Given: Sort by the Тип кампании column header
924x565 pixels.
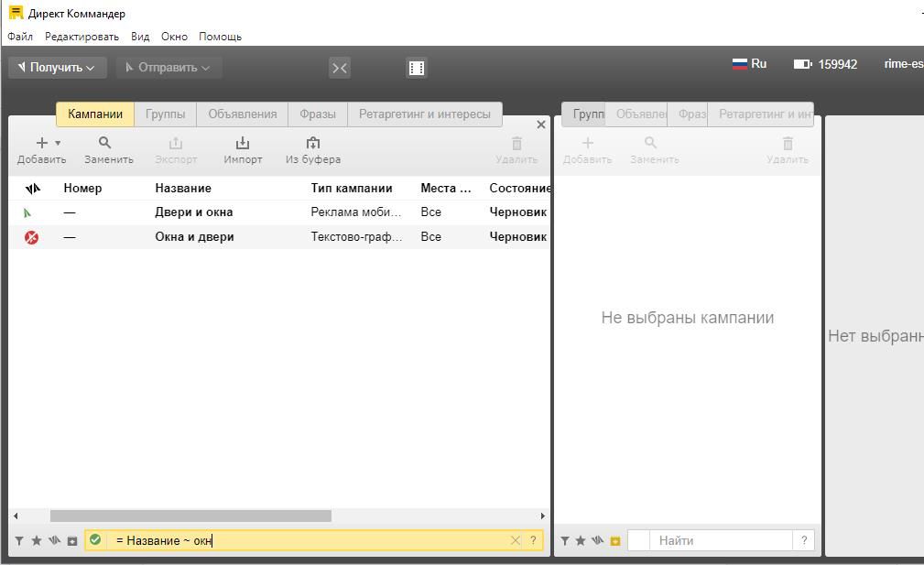Looking at the screenshot, I should tap(352, 189).
